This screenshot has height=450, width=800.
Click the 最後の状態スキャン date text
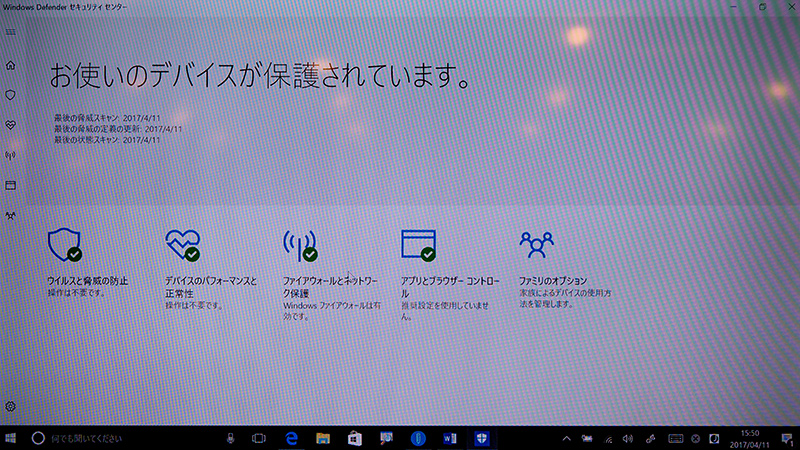pos(107,140)
